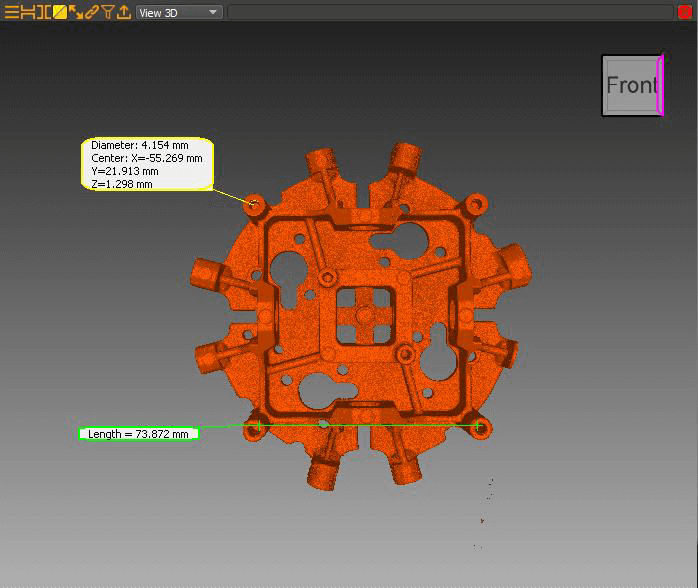The height and width of the screenshot is (588, 698).
Task: Click the horizontal split layout icon
Action: [28, 12]
